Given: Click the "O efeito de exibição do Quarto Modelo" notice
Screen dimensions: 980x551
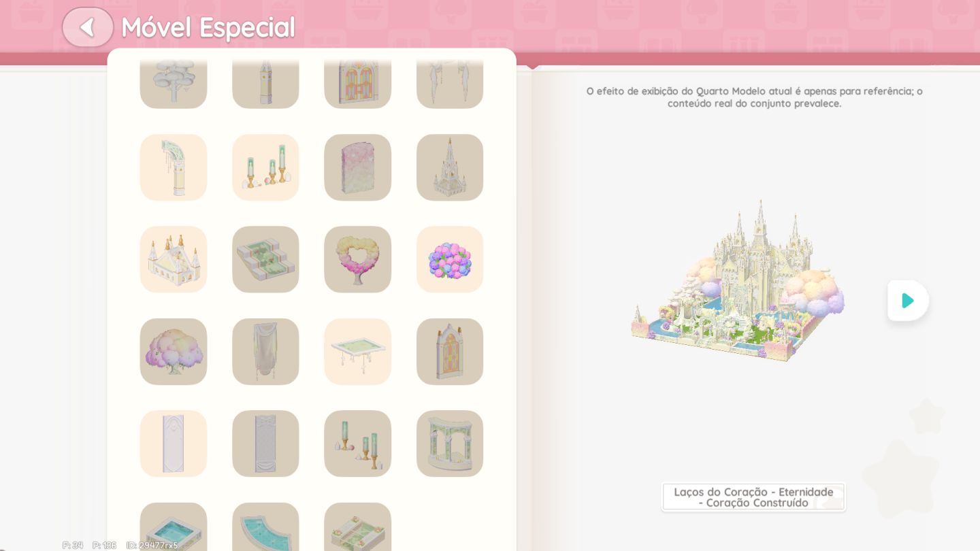Looking at the screenshot, I should coord(754,97).
